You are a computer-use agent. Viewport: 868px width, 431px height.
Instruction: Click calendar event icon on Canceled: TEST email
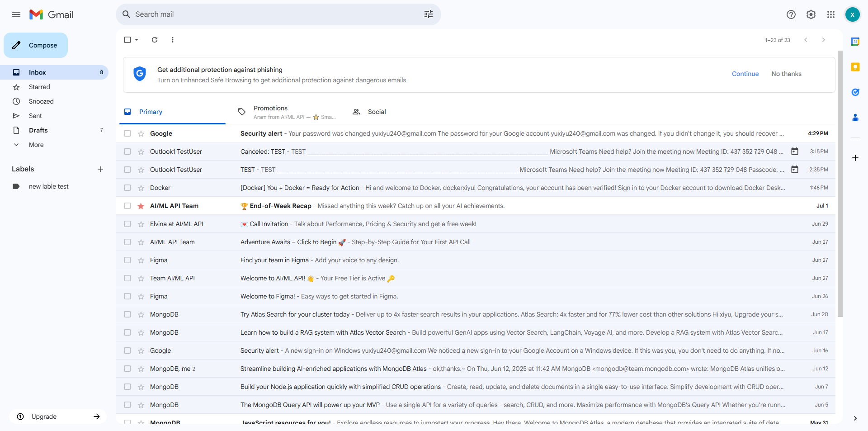tap(794, 152)
